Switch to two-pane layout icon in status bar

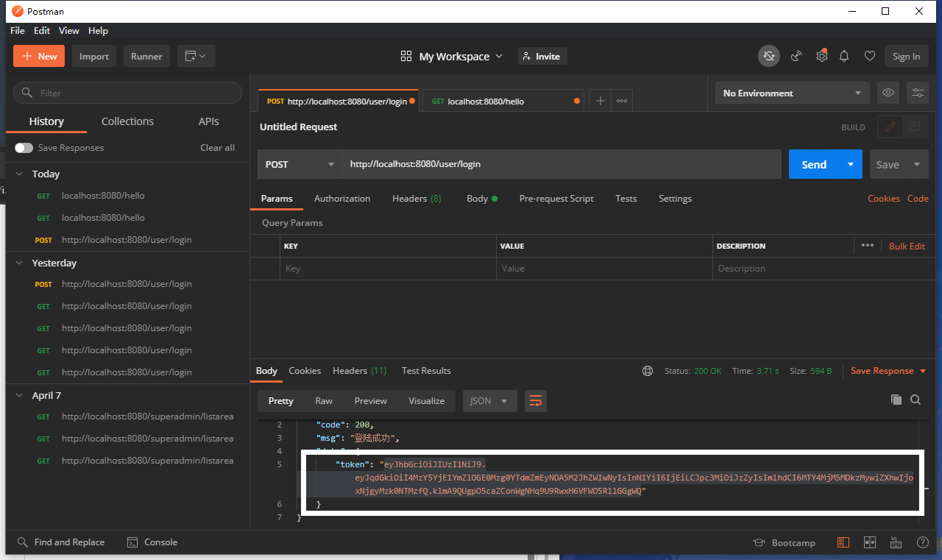tap(843, 542)
